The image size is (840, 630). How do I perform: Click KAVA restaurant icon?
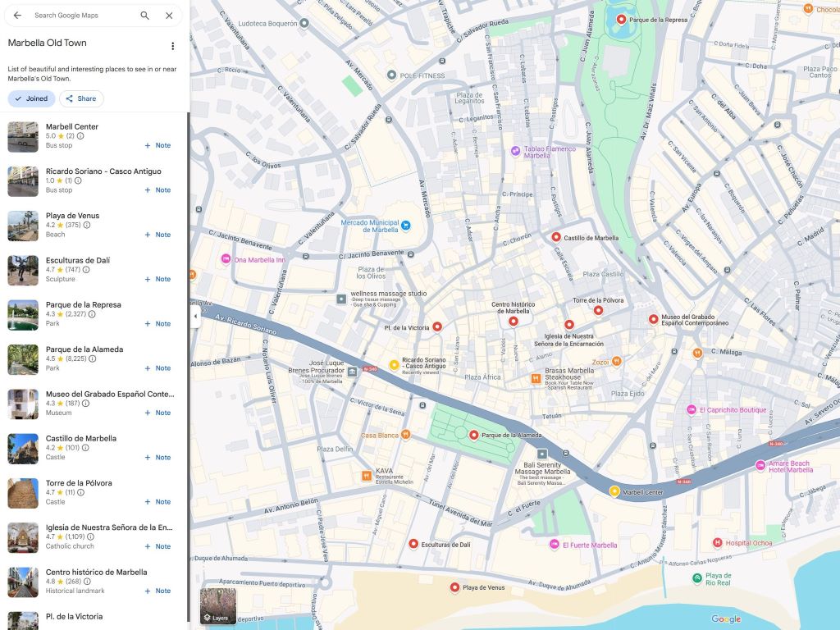367,475
